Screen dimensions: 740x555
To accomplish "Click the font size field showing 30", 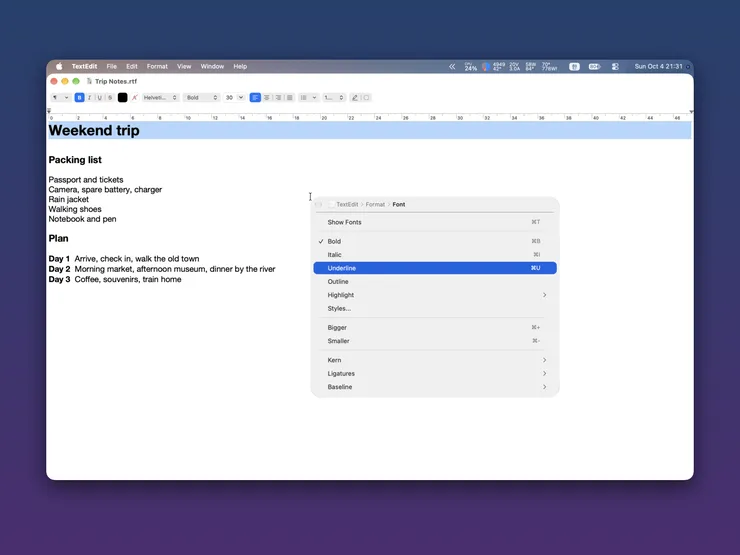I will [229, 98].
